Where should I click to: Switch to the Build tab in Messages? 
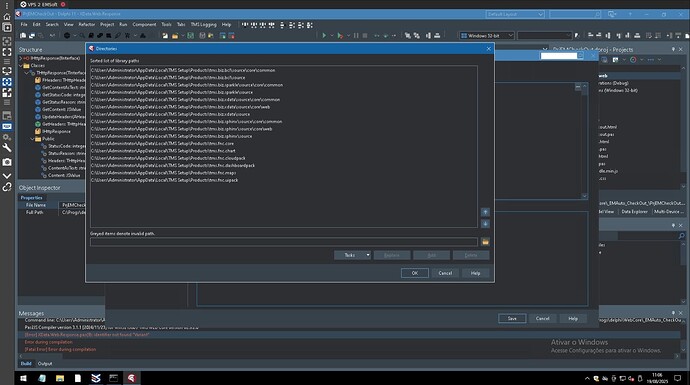[26, 363]
